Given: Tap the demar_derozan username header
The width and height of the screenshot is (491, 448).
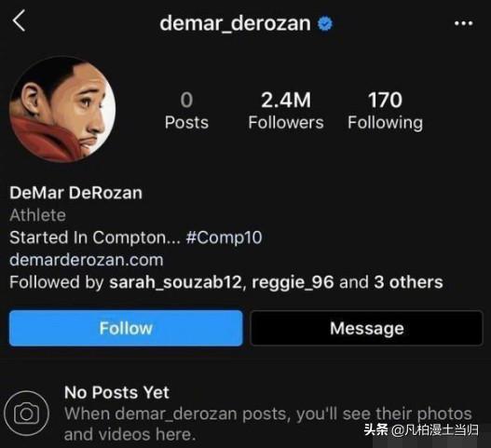Looking at the screenshot, I should pos(235,24).
